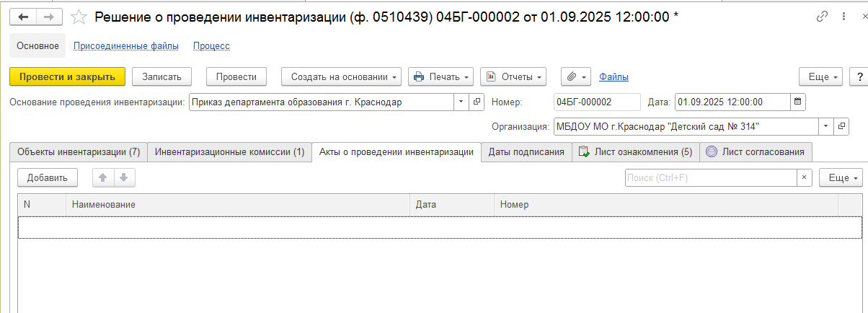Navigate forward with the right arrow
The image size is (868, 313).
(48, 17)
